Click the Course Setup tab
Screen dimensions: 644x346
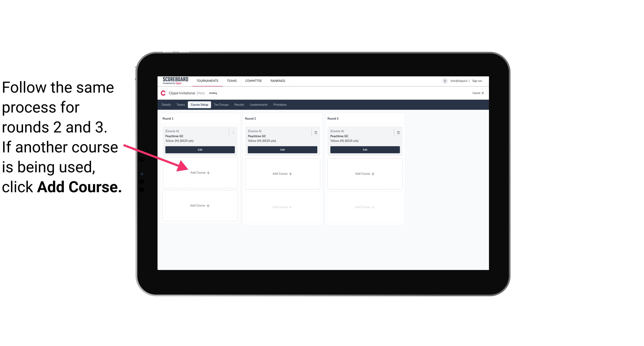pyautogui.click(x=198, y=105)
